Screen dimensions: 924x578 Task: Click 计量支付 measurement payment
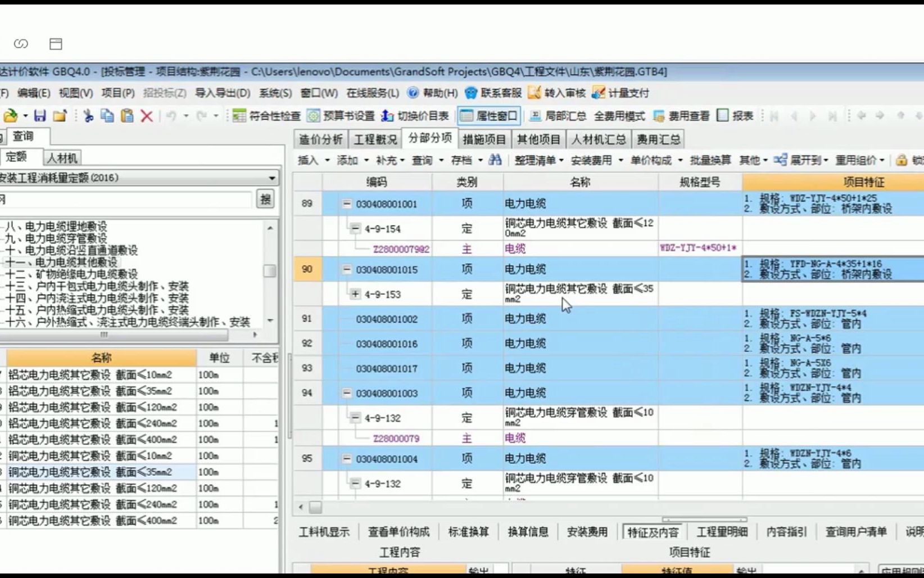click(x=620, y=93)
